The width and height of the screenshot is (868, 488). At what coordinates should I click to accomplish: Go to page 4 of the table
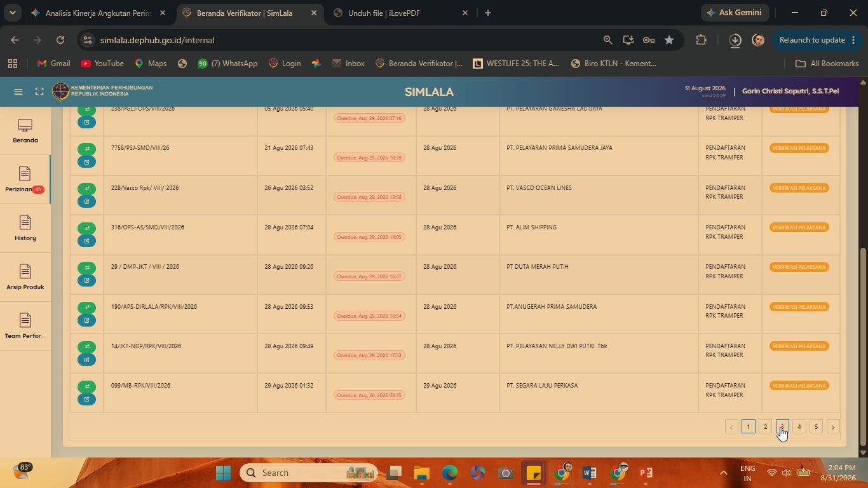[x=799, y=427]
